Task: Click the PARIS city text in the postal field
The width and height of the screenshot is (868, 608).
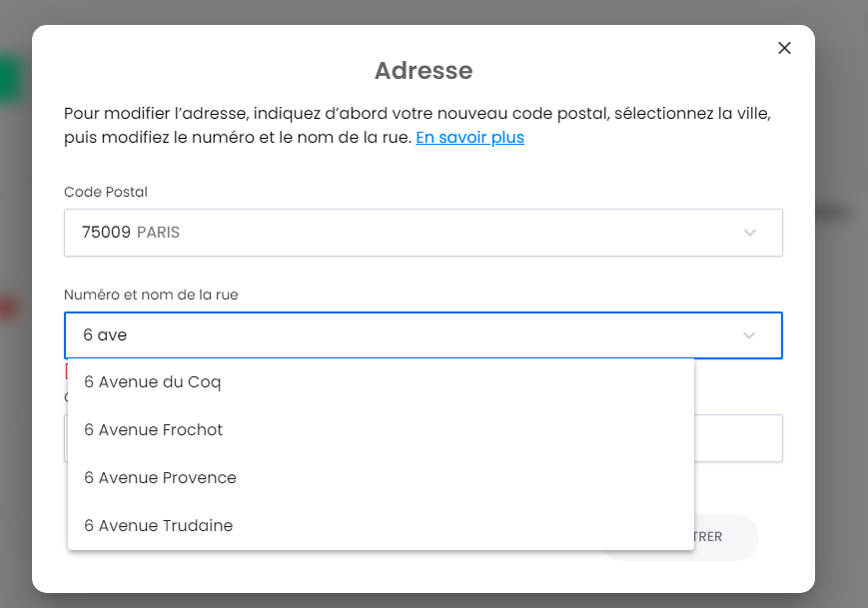Action: [x=158, y=233]
